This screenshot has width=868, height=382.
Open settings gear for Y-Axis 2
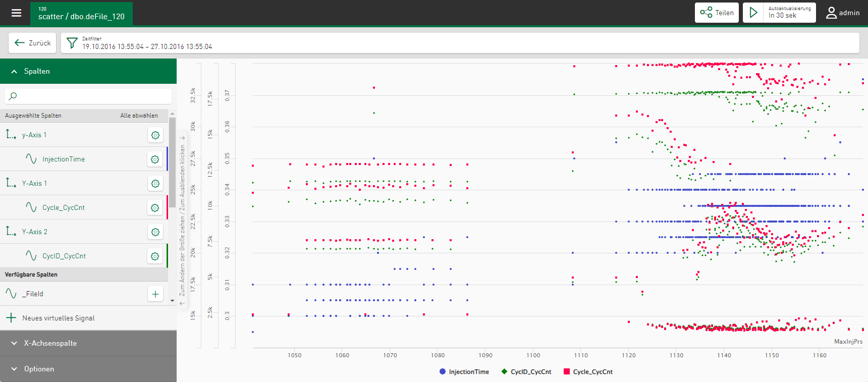pyautogui.click(x=155, y=232)
